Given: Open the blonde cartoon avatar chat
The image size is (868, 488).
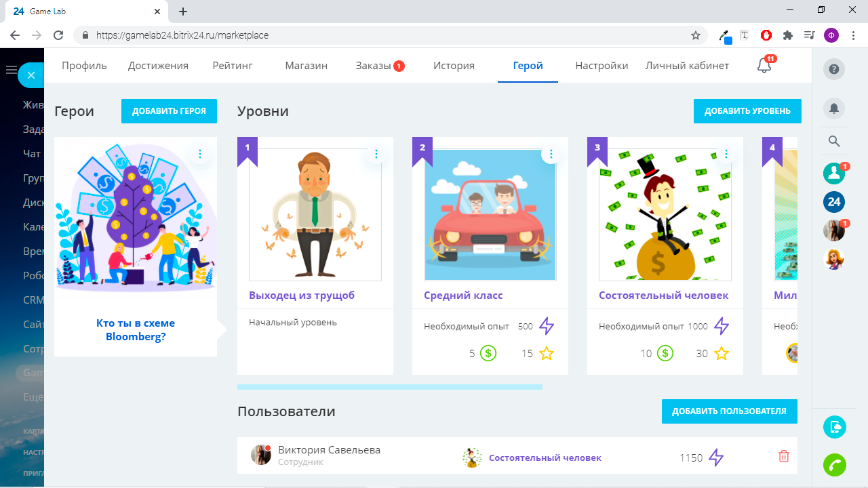Looking at the screenshot, I should [x=834, y=259].
